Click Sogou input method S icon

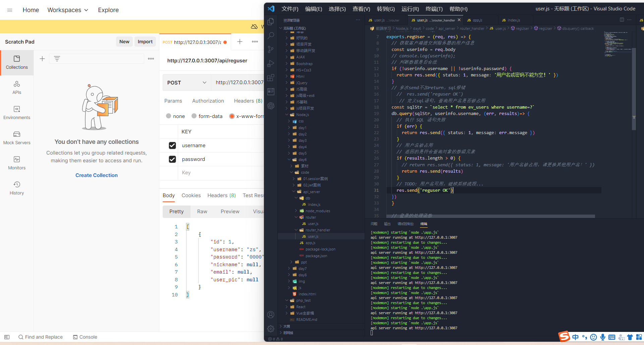pos(564,336)
